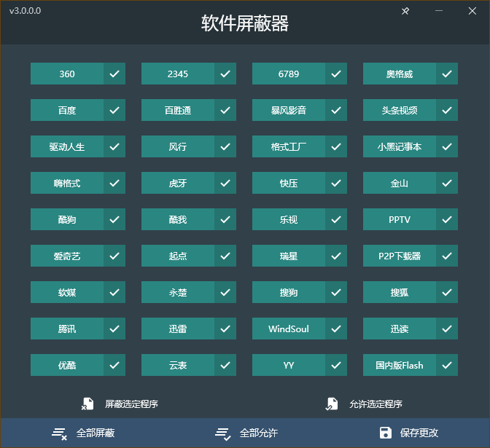Click the v3.0.0.0 version label
This screenshot has width=490, height=448.
25,11
